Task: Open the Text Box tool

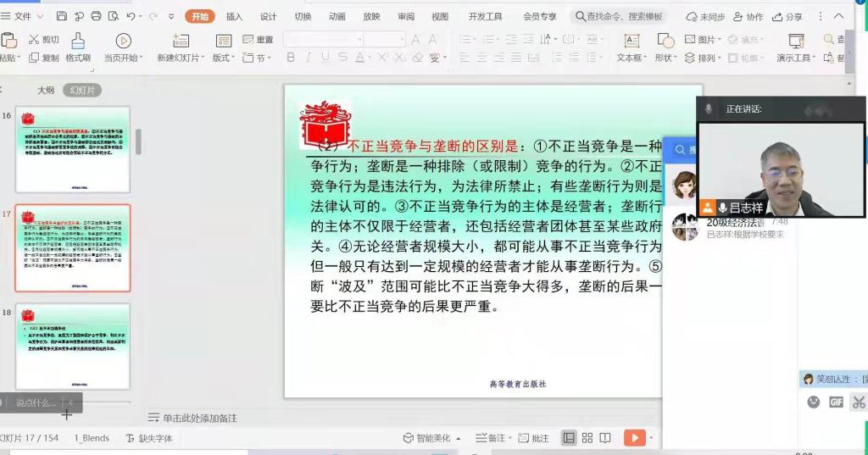Action: (632, 42)
